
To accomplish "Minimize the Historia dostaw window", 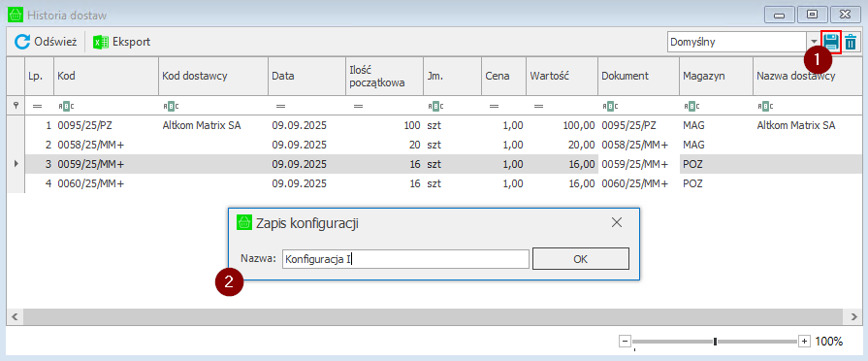I will (780, 15).
